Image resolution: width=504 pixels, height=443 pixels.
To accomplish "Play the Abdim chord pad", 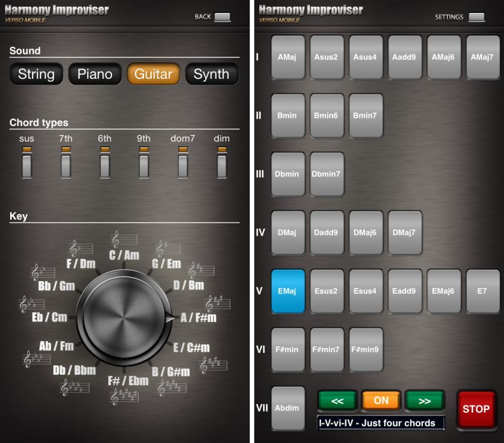I will 288,408.
